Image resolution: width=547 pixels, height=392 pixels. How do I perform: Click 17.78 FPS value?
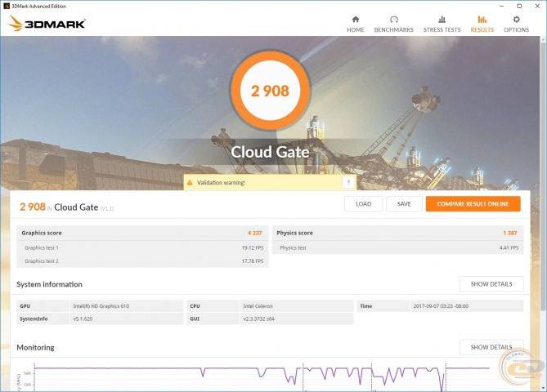(253, 261)
